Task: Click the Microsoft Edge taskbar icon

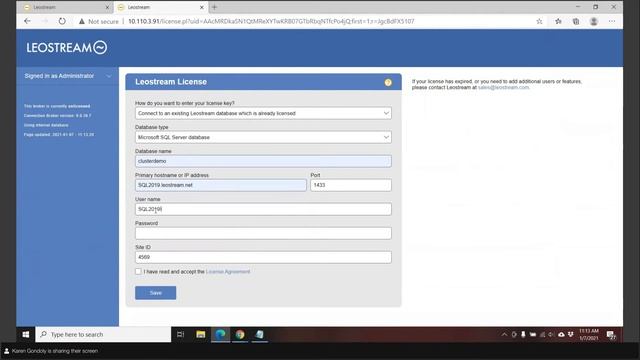Action: pyautogui.click(x=220, y=334)
